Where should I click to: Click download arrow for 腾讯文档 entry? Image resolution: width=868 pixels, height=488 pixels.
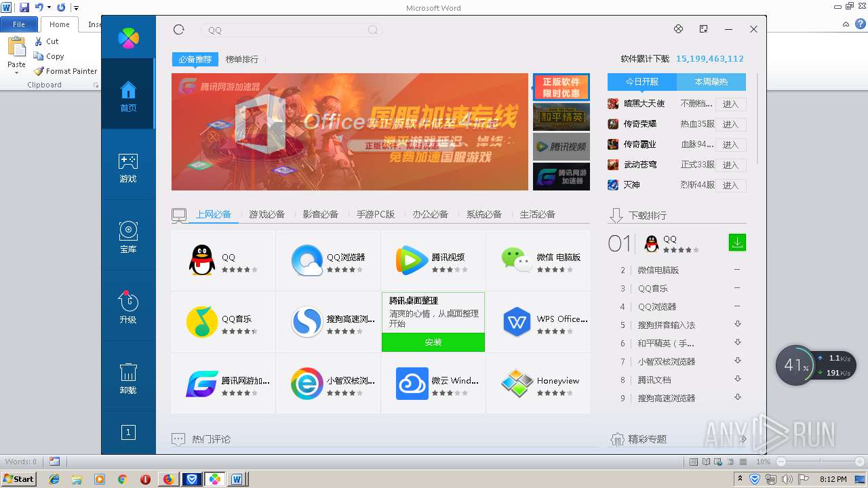click(738, 379)
